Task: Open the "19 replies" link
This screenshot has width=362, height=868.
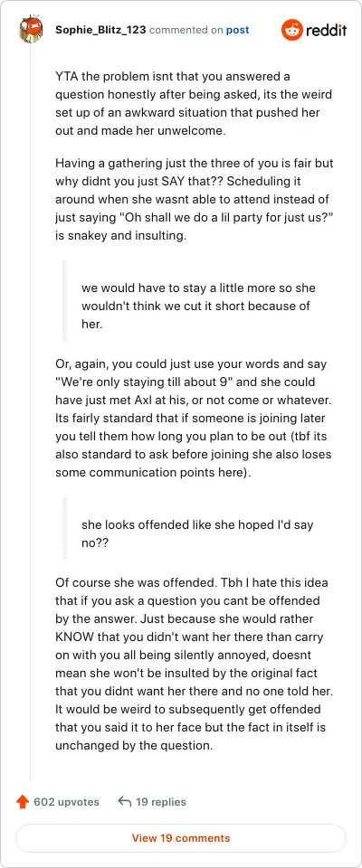Action: pos(161,802)
